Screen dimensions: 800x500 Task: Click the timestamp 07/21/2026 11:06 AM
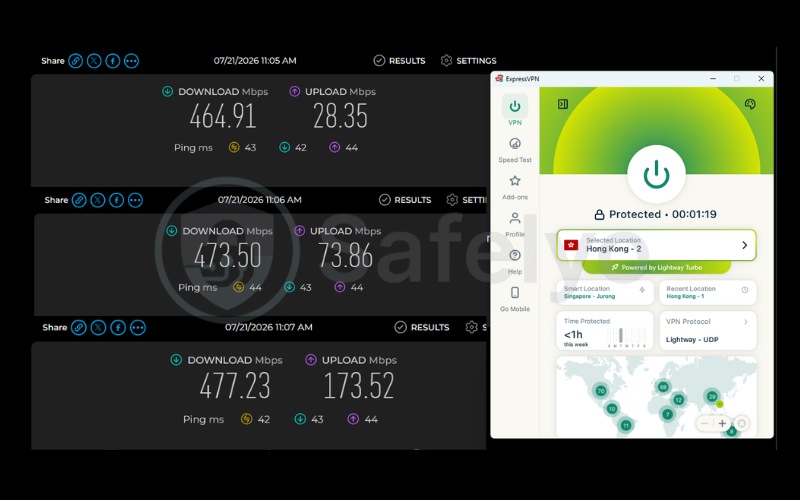tap(260, 200)
